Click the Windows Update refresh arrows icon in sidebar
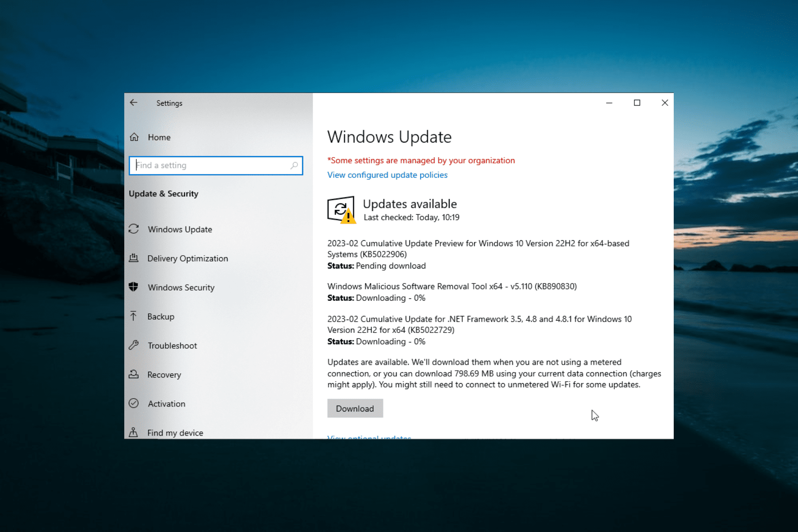 coord(134,229)
